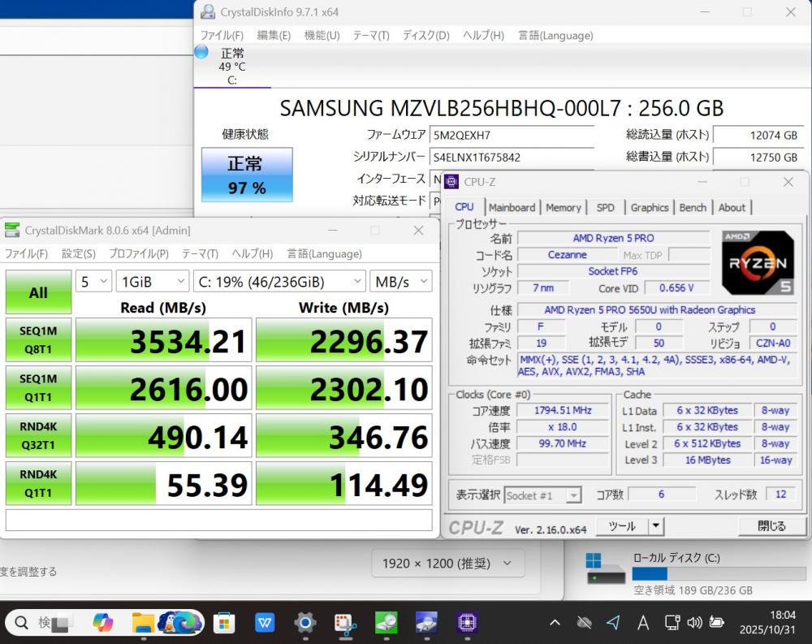This screenshot has width=812, height=644.
Task: Click the green All benchmark button
Action: 38,292
